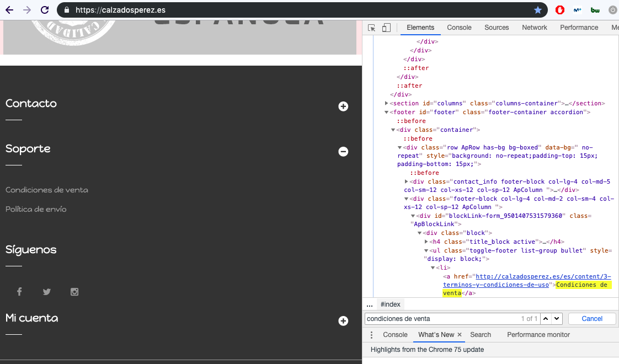Reload the page

[45, 10]
